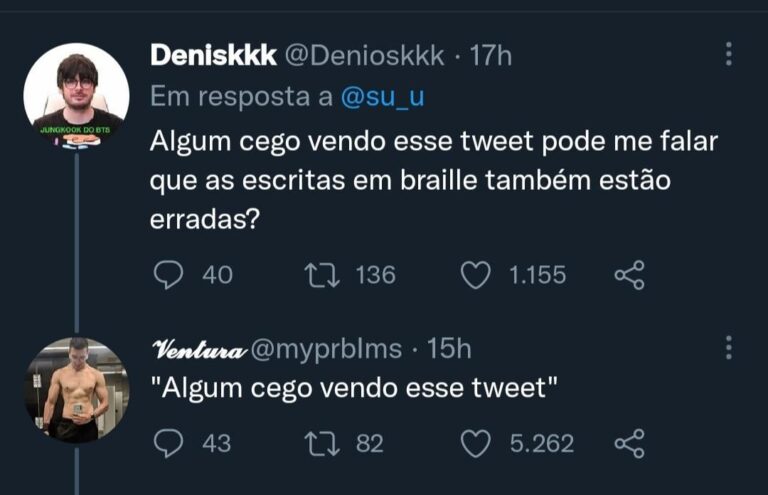Image resolution: width=768 pixels, height=495 pixels.
Task: Retweet Ventura's quoted reply
Action: 321,443
